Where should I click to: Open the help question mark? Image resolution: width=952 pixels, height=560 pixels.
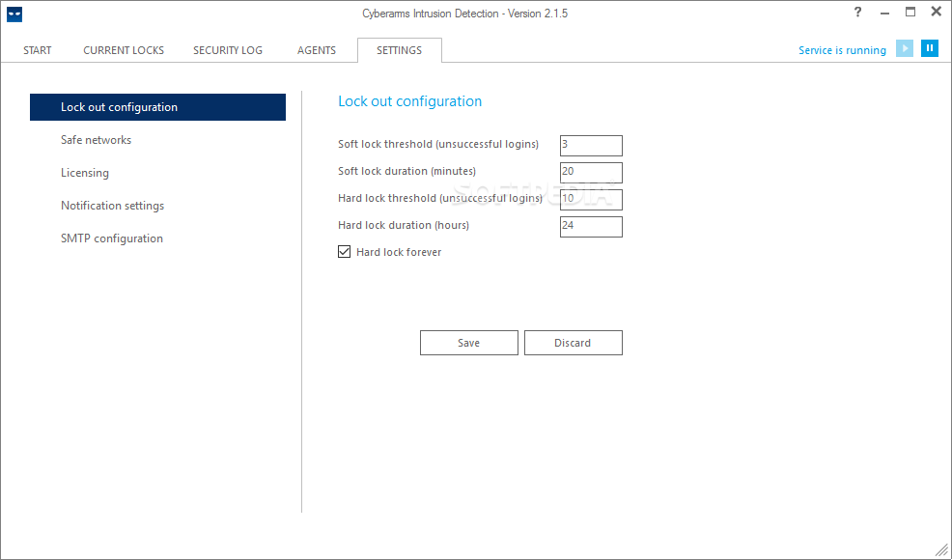857,12
